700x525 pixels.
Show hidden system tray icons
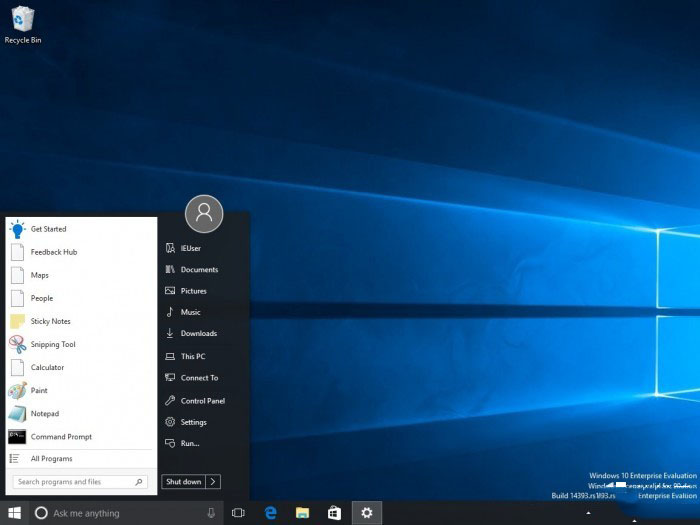point(588,513)
